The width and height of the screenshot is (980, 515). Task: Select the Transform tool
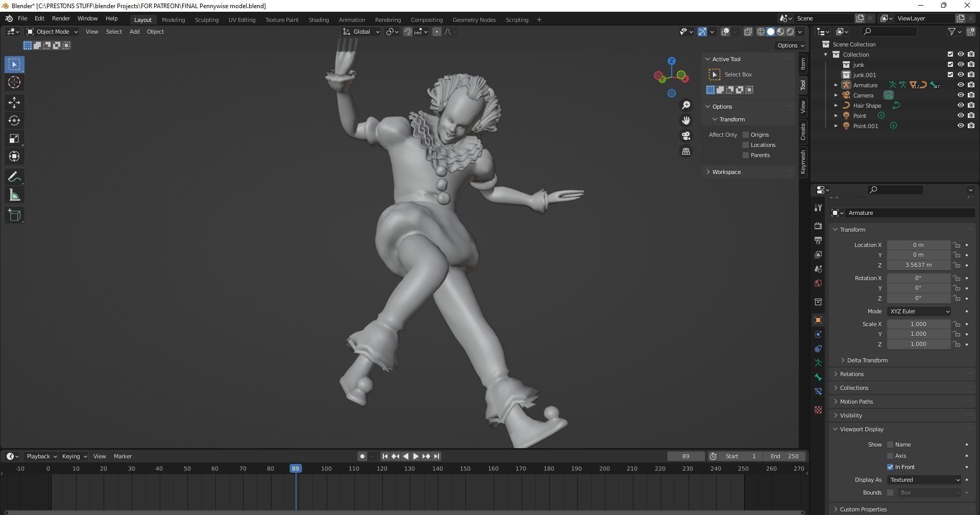point(14,156)
